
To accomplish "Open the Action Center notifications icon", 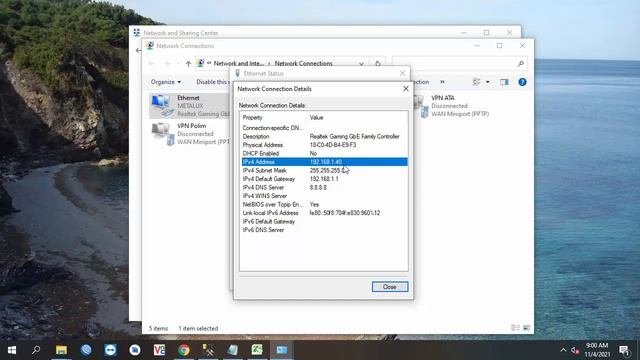I will (624, 350).
